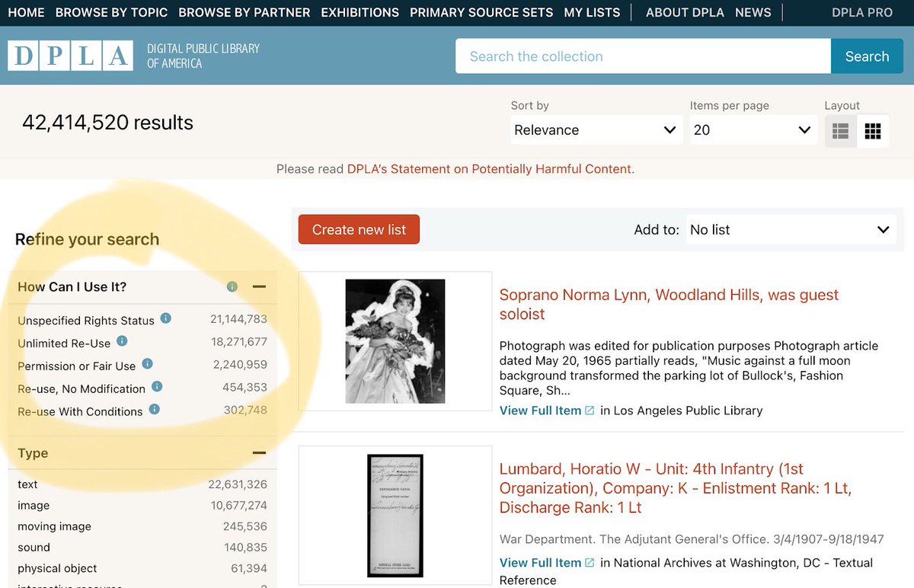The height and width of the screenshot is (588, 914).
Task: Open the Sort by Relevance dropdown
Action: pyautogui.click(x=596, y=130)
